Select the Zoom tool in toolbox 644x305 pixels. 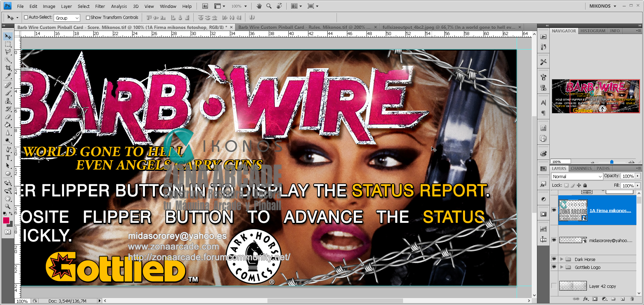(x=8, y=207)
